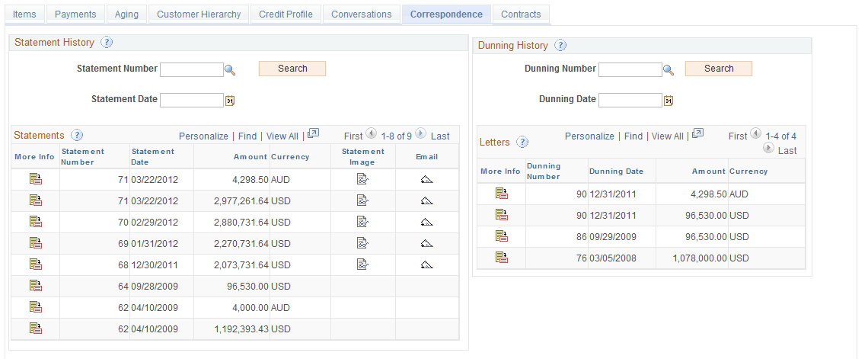The height and width of the screenshot is (359, 868).
Task: Focus the Dunning Number field
Action: 630,69
